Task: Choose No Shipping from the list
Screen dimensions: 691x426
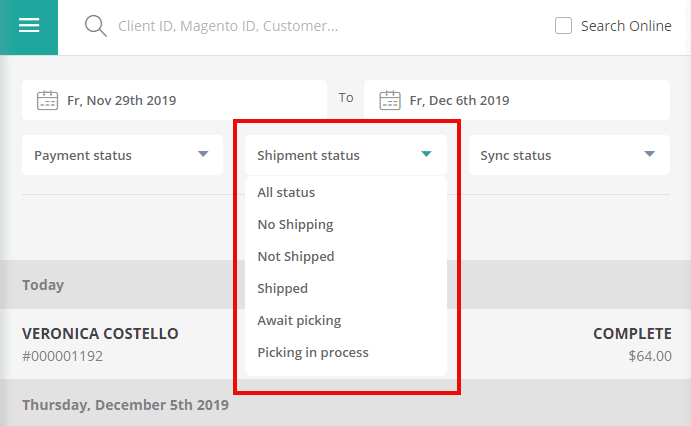Action: 295,224
